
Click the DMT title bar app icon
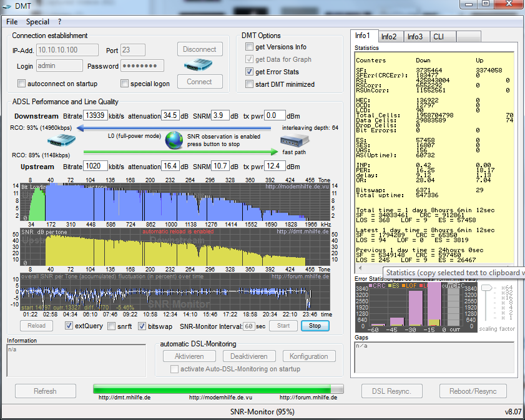7,6
